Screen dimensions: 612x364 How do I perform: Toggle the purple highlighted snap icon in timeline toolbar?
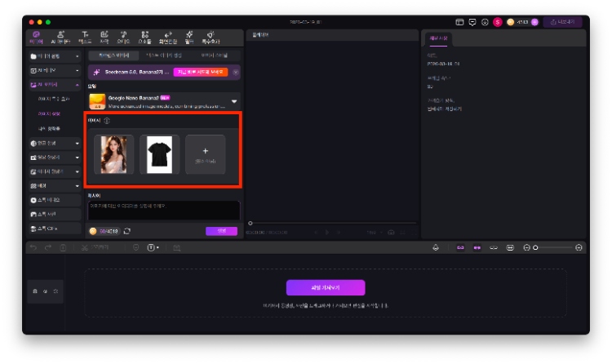tap(460, 247)
